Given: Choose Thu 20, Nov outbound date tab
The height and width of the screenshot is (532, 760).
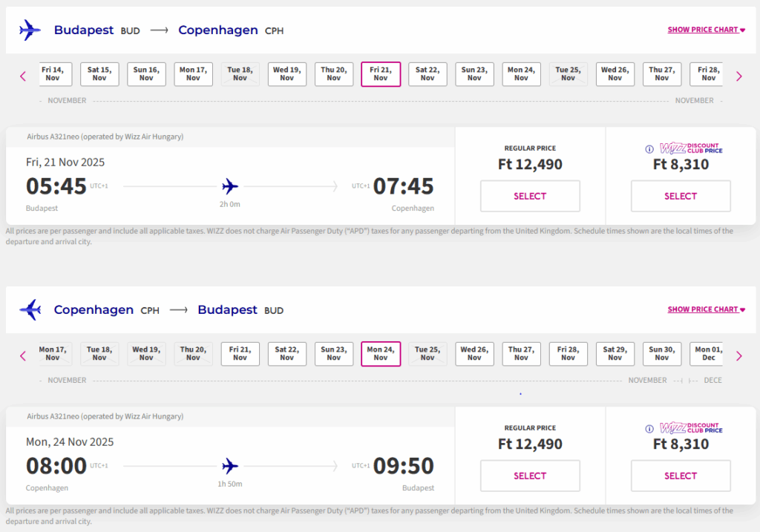Looking at the screenshot, I should click(334, 74).
